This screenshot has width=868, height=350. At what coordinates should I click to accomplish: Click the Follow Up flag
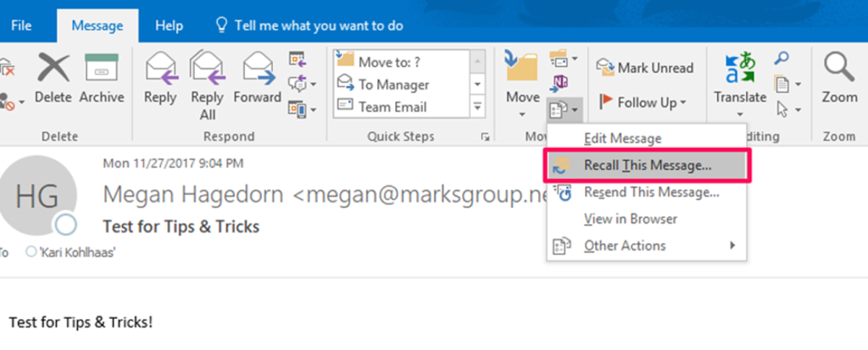607,103
